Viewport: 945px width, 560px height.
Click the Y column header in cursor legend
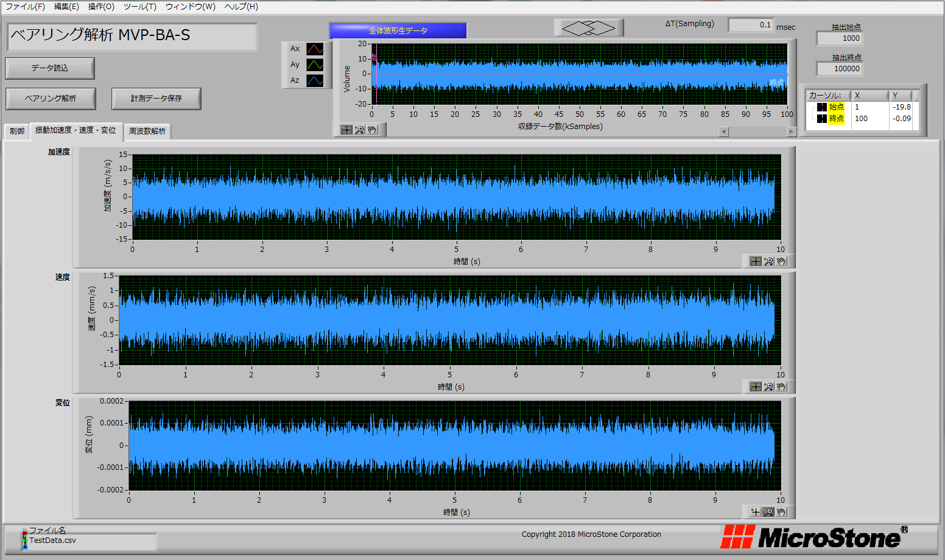coord(900,96)
